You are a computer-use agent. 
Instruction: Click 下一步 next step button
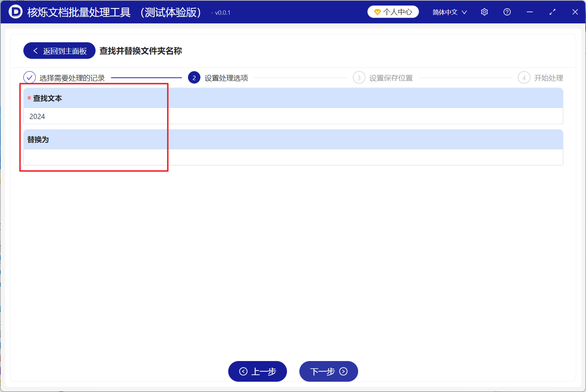328,371
